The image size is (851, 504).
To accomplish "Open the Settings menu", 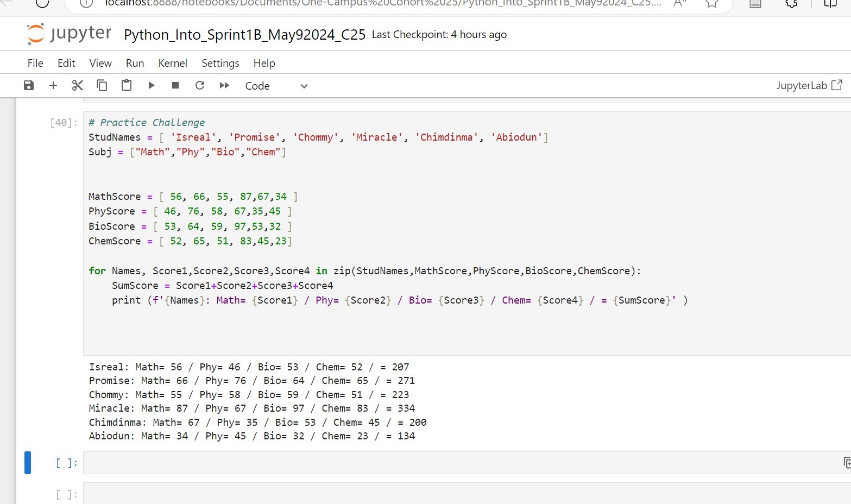I will coord(220,63).
